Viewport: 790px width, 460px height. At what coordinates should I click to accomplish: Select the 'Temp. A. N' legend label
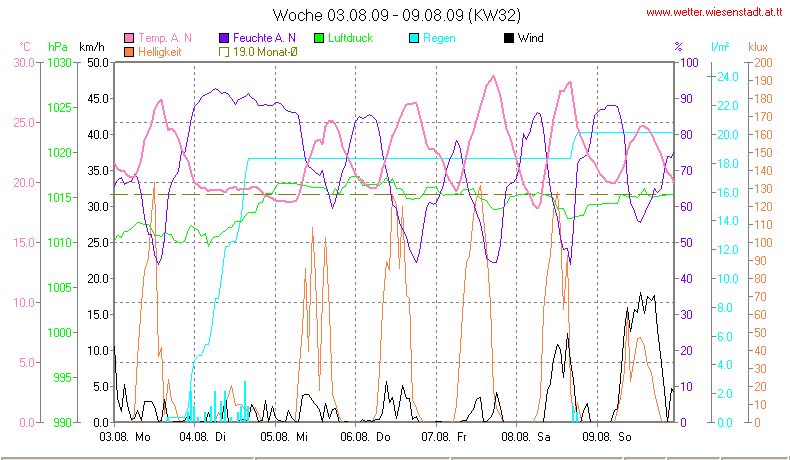click(165, 38)
